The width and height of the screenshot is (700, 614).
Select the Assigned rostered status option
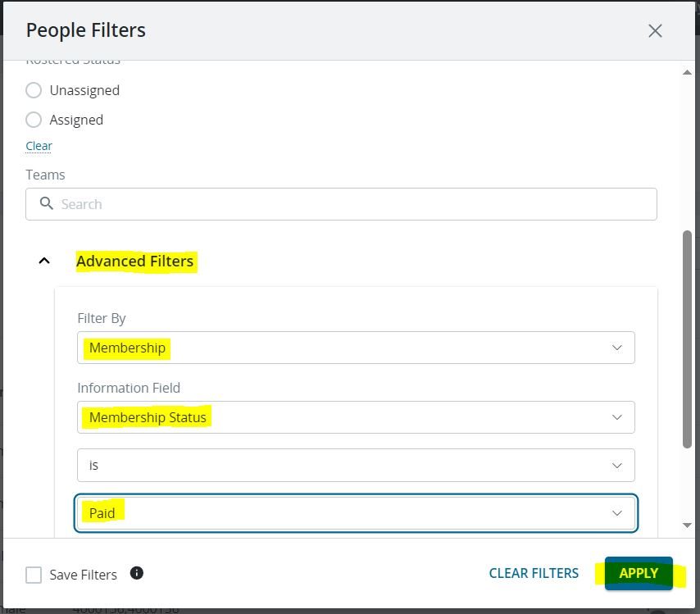(34, 120)
